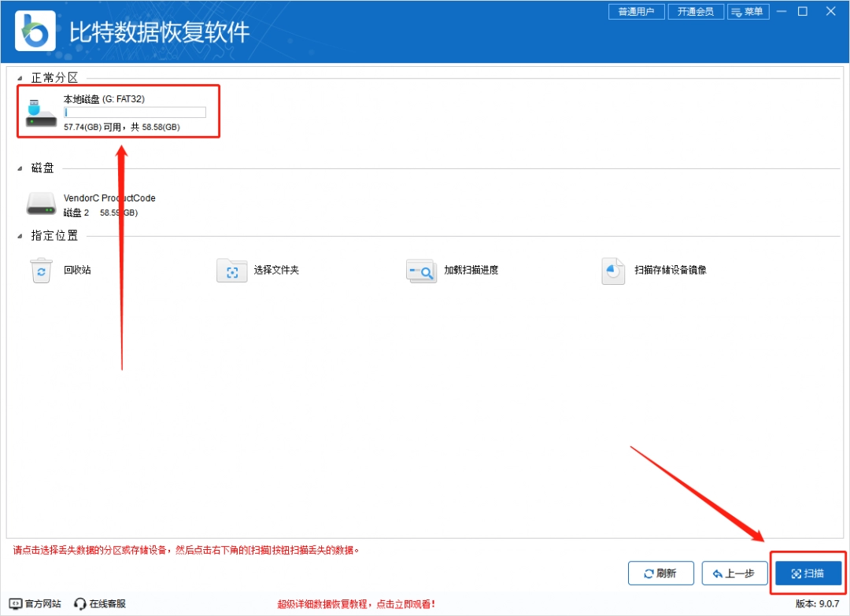Click the 磁盘2 hard disk icon

coord(39,204)
